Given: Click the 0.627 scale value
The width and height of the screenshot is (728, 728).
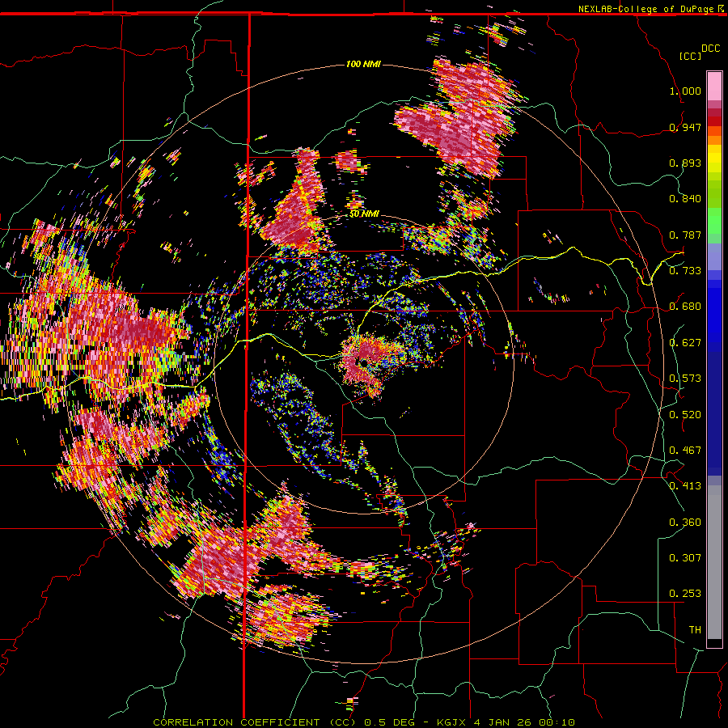Looking at the screenshot, I should (685, 343).
